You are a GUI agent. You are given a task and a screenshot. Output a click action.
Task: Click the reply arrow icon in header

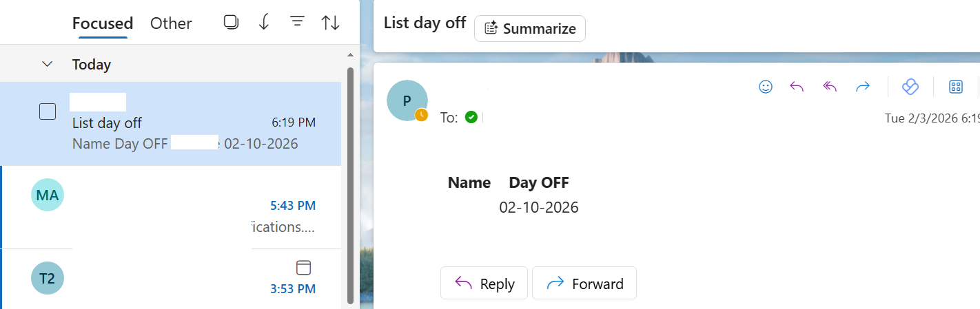(797, 87)
